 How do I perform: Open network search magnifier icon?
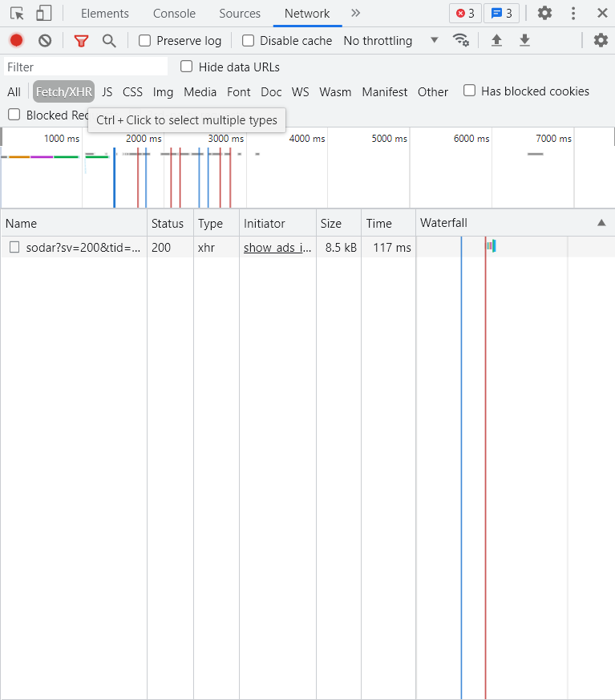click(x=109, y=41)
